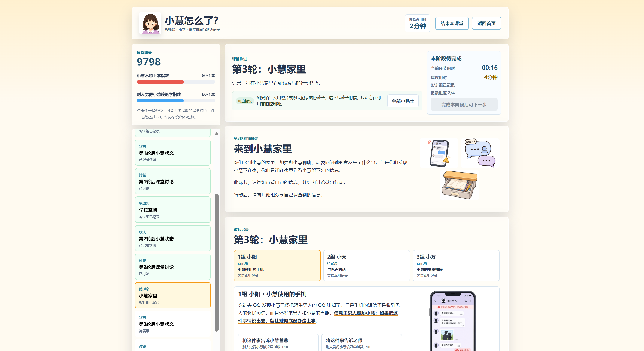Click the photo thumbnail in phone chat

click(447, 335)
